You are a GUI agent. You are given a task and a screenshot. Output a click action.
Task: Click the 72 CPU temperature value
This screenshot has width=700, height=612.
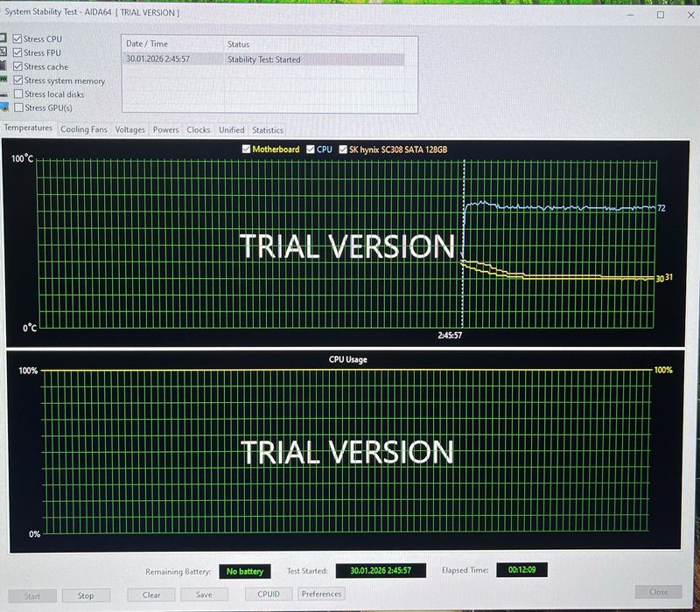661,208
